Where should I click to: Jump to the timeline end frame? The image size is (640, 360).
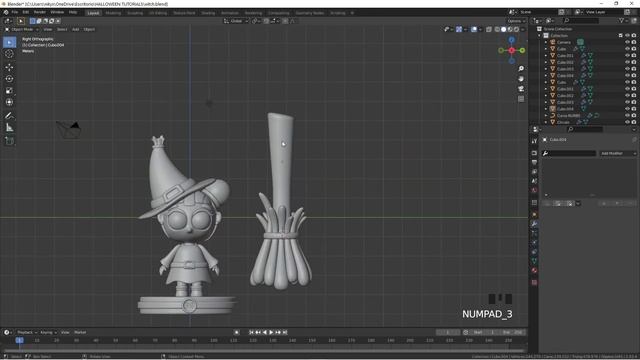[x=285, y=332]
